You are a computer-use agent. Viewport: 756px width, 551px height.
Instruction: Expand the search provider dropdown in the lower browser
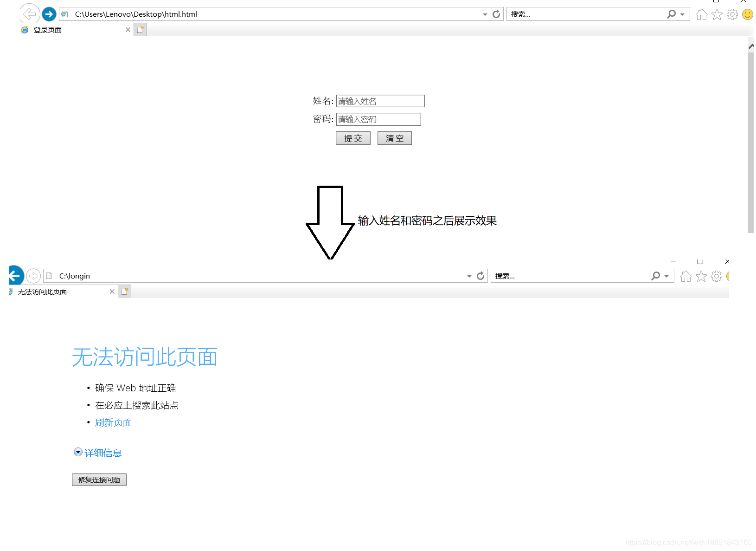[666, 276]
